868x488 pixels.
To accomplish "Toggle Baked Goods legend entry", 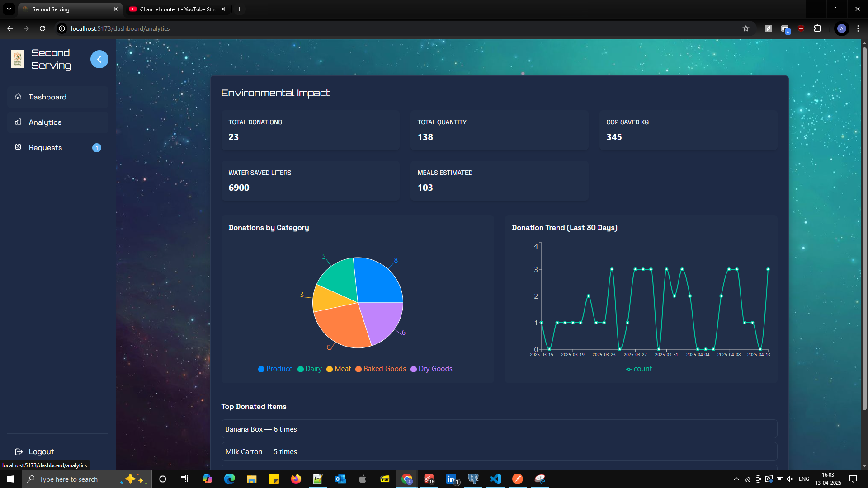I will (380, 369).
